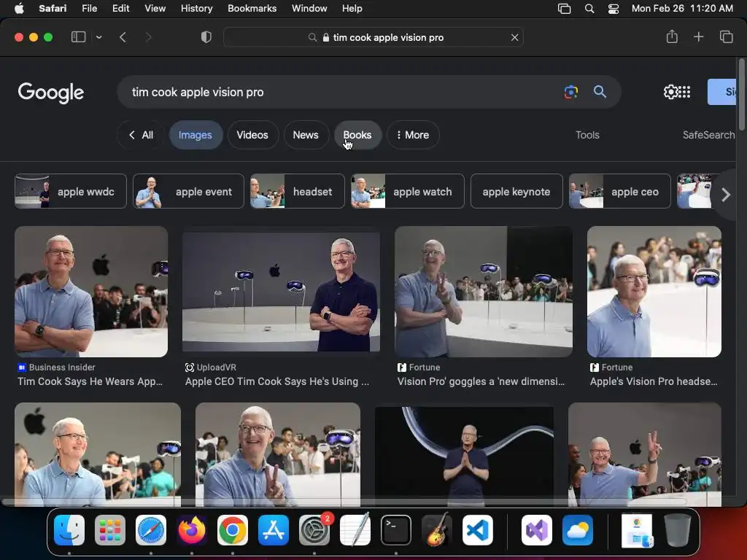Open the Tools filter options

[x=587, y=135]
